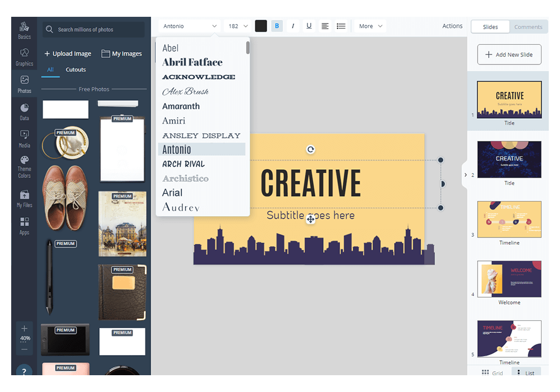560x392 pixels.
Task: Expand the font size 182 dropdown
Action: (x=238, y=26)
